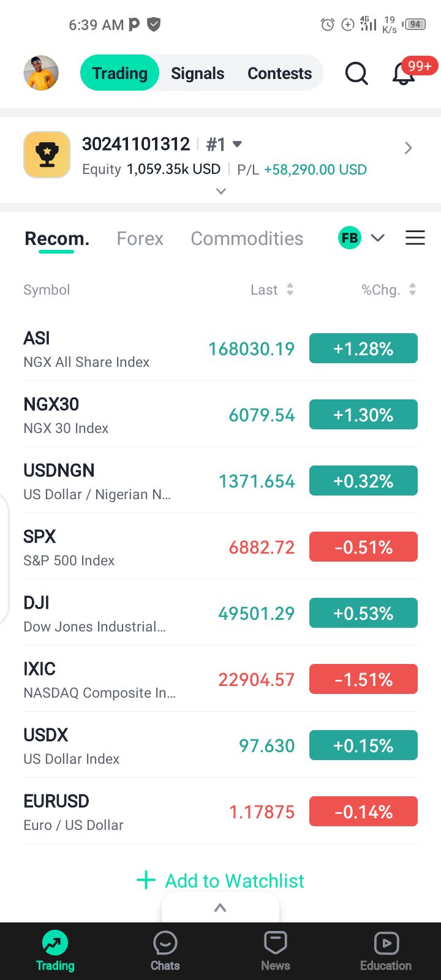The width and height of the screenshot is (441, 980).
Task: Open the hamburger list menu icon
Action: [x=415, y=238]
